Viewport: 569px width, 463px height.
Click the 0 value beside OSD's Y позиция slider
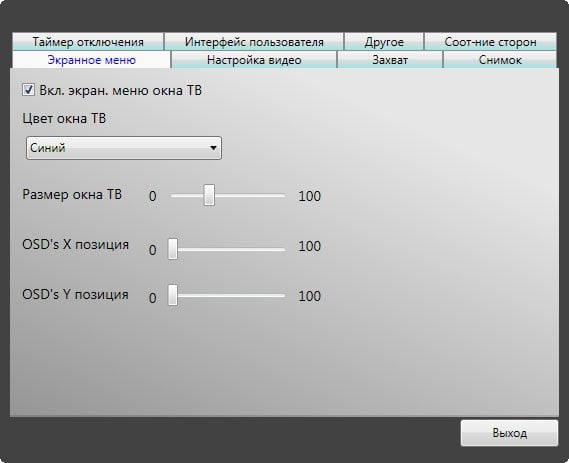(x=153, y=298)
